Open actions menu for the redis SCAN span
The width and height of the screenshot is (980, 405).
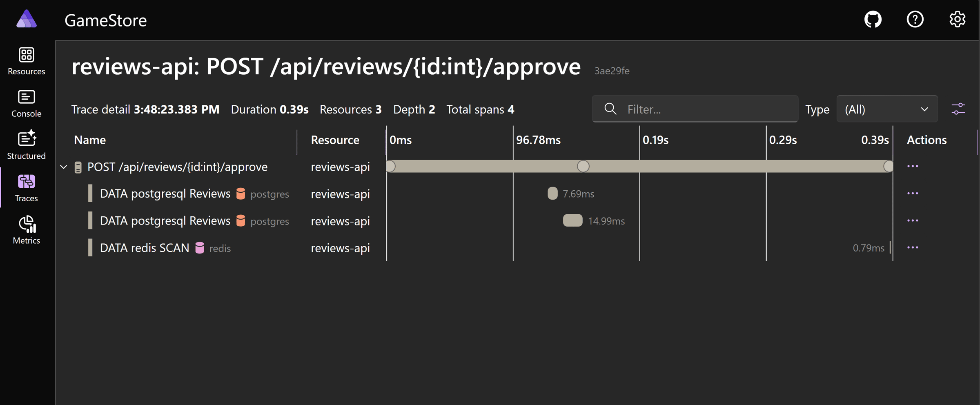912,248
